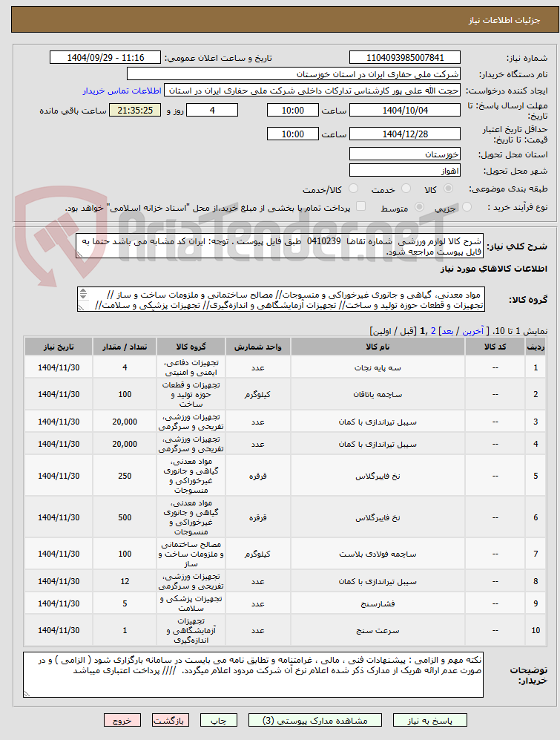The image size is (560, 740).
Task: Click the نام کالا column header
Action: coord(378,347)
